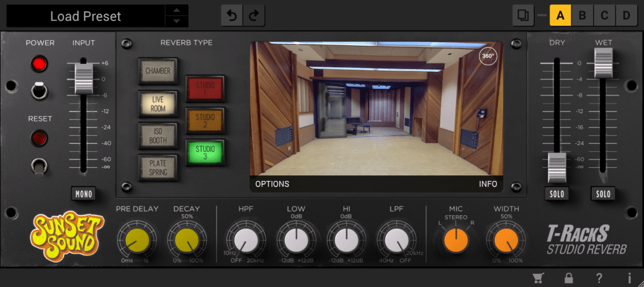Open help with the question mark icon
This screenshot has width=644, height=287.
click(599, 278)
